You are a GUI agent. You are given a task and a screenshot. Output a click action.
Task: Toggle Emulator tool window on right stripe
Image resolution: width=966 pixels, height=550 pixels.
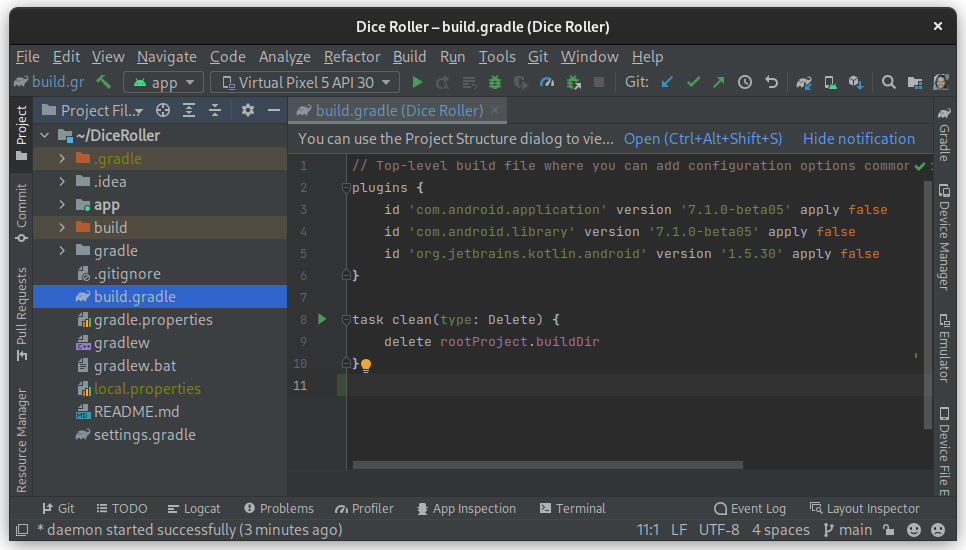(x=943, y=348)
